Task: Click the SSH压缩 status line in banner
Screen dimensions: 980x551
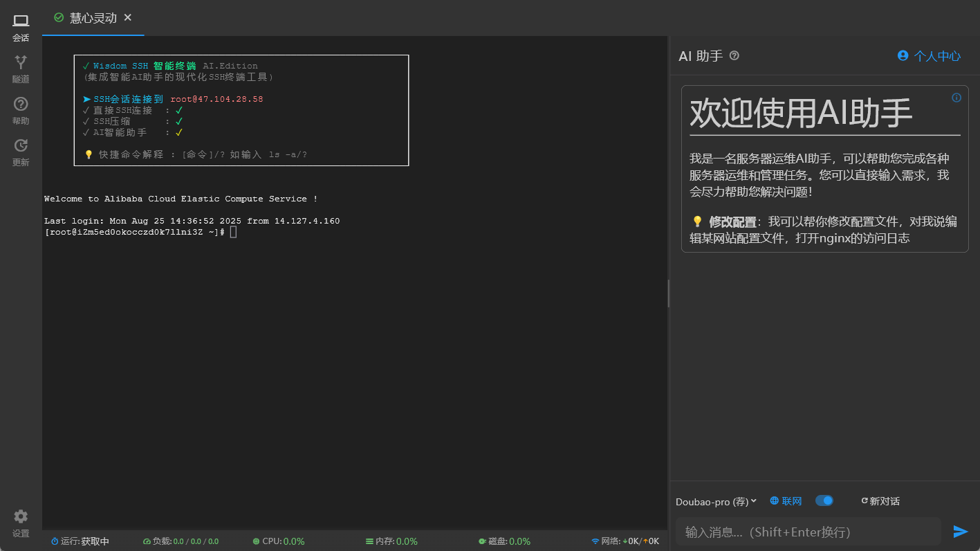Action: coord(132,121)
